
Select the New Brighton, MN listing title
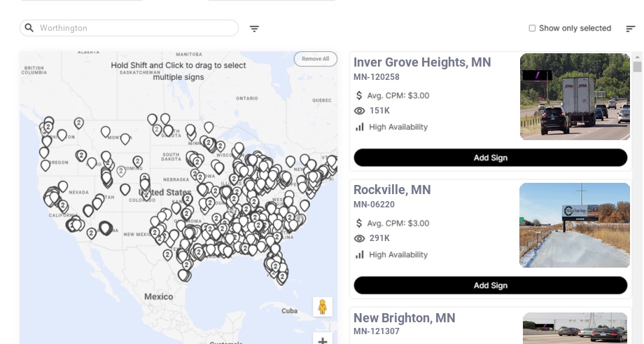click(404, 318)
